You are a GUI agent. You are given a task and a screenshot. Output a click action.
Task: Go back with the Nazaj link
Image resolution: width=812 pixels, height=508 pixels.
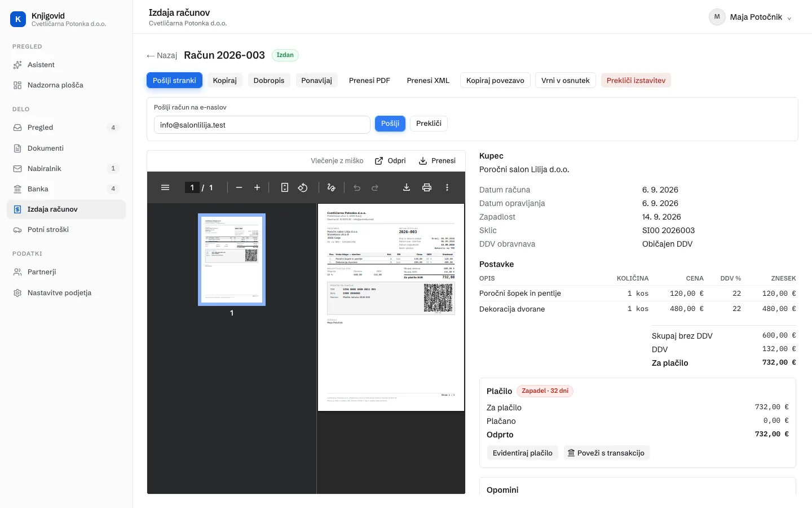point(162,55)
